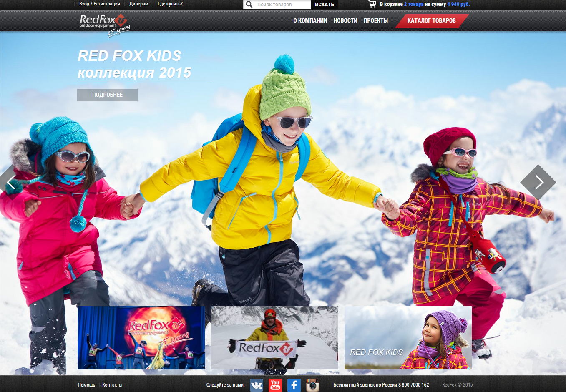The image size is (566, 392).
Task: Open cart link showing 2 товара
Action: pos(414,4)
